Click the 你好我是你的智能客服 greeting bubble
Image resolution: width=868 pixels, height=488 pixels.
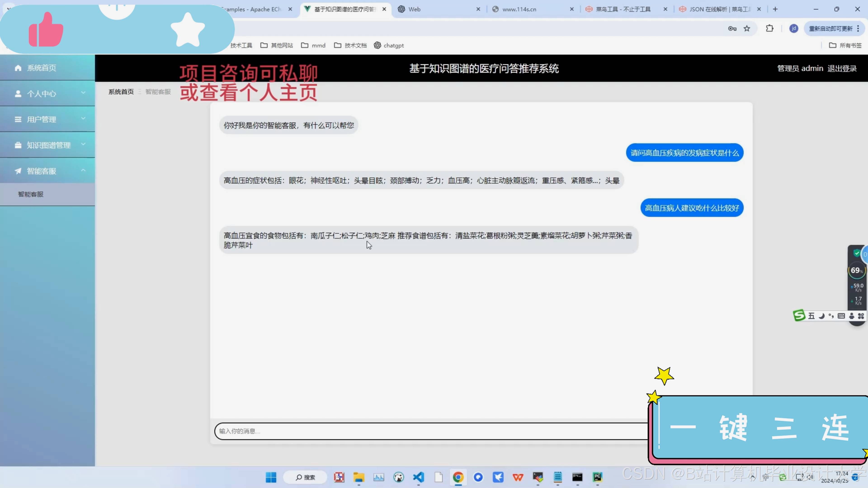click(289, 125)
